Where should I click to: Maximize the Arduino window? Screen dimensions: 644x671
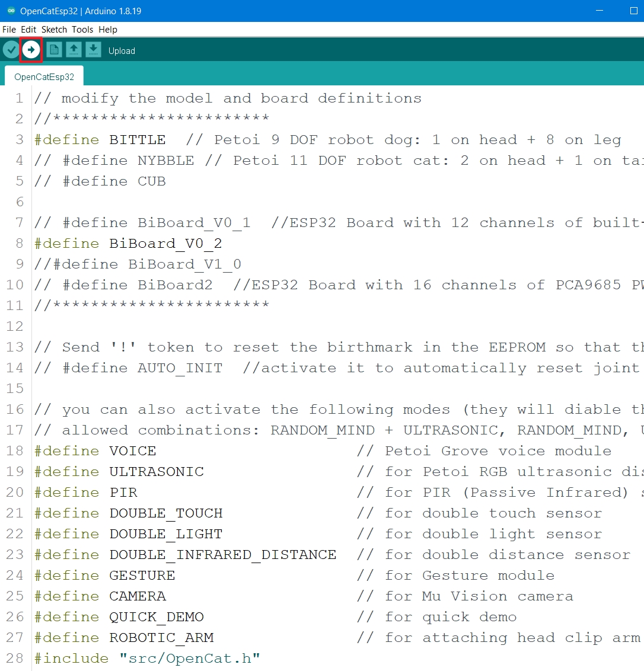(x=633, y=11)
